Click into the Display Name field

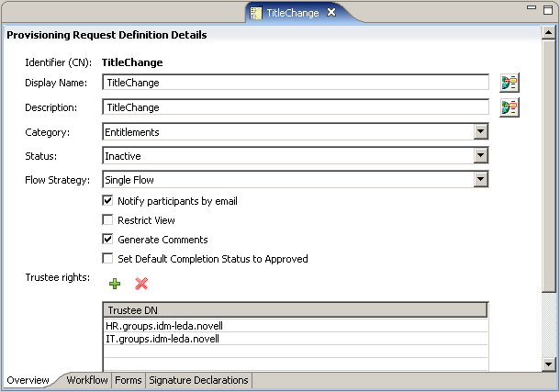296,83
